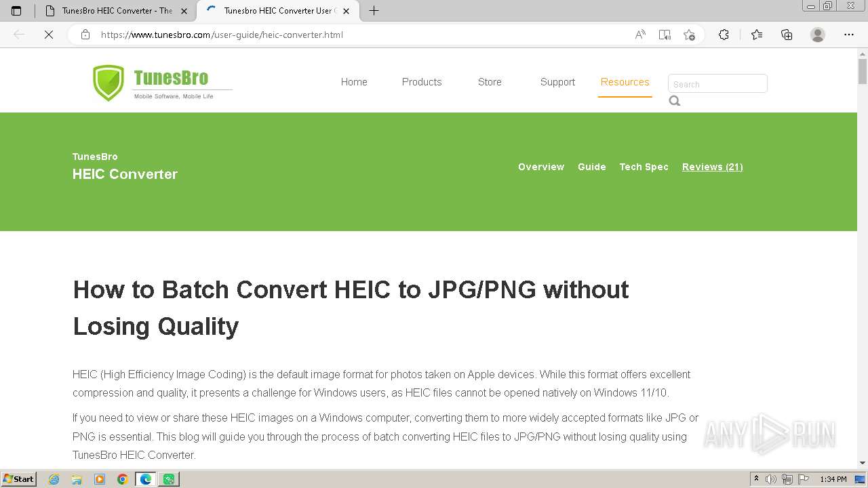Add this page to favorites
This screenshot has height=488, width=868.
(x=689, y=35)
